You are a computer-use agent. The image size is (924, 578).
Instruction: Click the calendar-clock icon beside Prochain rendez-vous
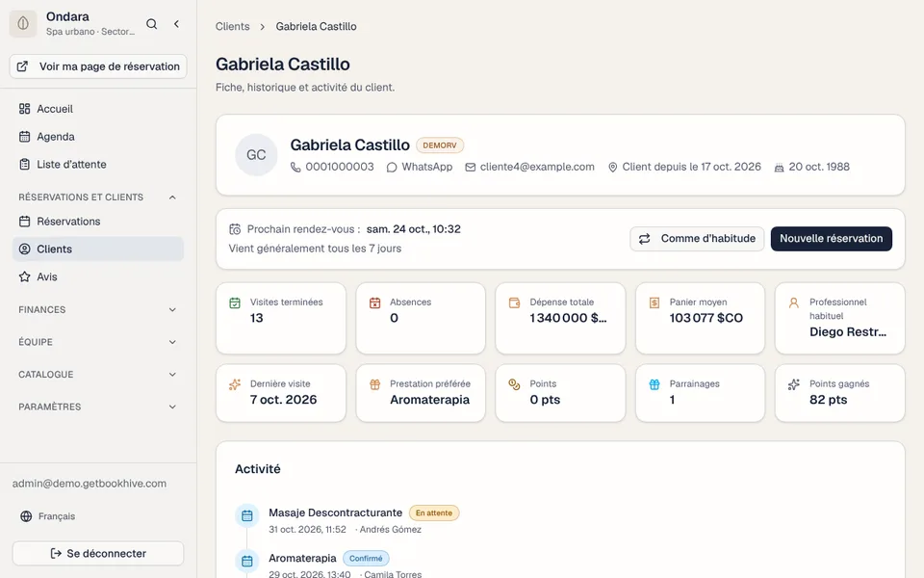coord(235,229)
